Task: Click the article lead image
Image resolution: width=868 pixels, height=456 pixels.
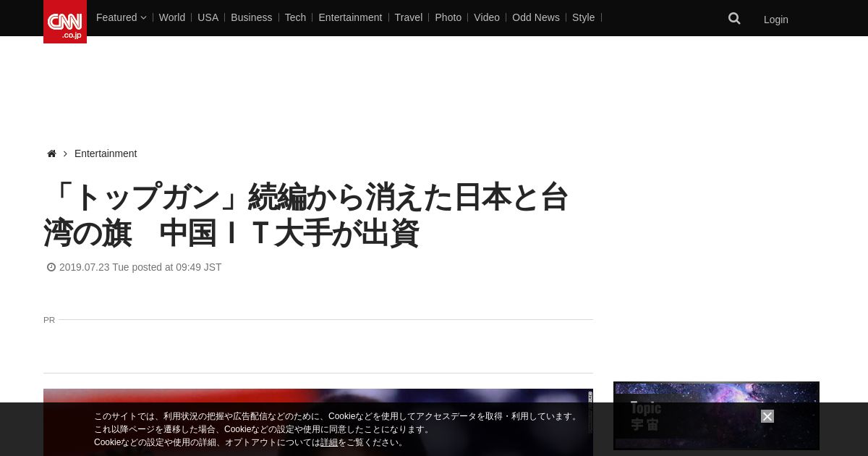Action: tap(318, 422)
